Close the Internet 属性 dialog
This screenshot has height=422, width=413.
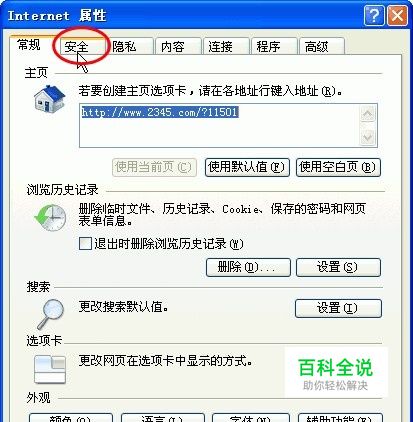(397, 15)
